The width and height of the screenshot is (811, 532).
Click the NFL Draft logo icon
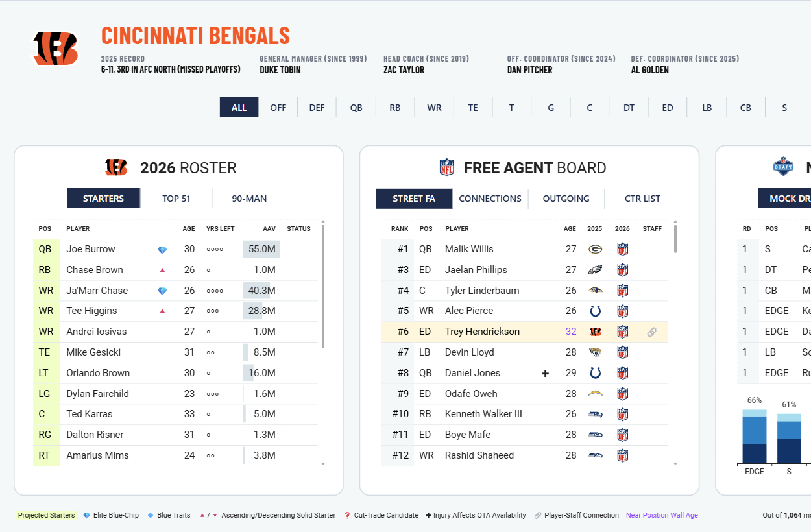784,167
